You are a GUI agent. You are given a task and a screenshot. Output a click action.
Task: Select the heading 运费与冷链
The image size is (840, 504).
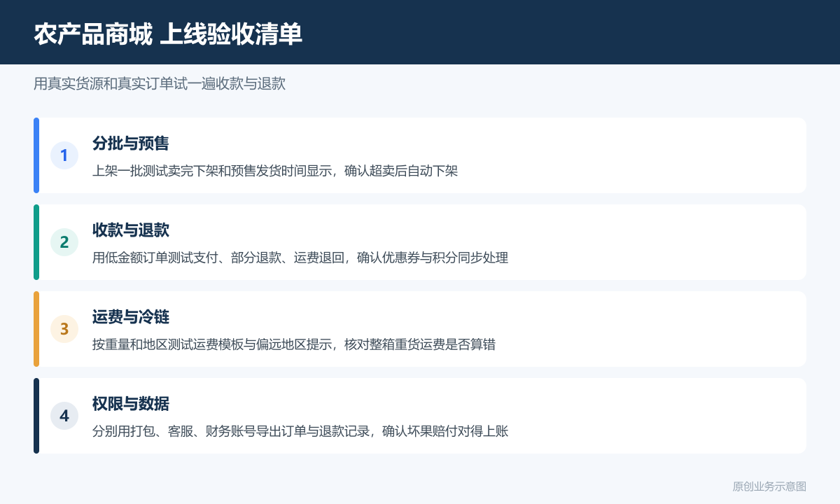click(x=131, y=317)
